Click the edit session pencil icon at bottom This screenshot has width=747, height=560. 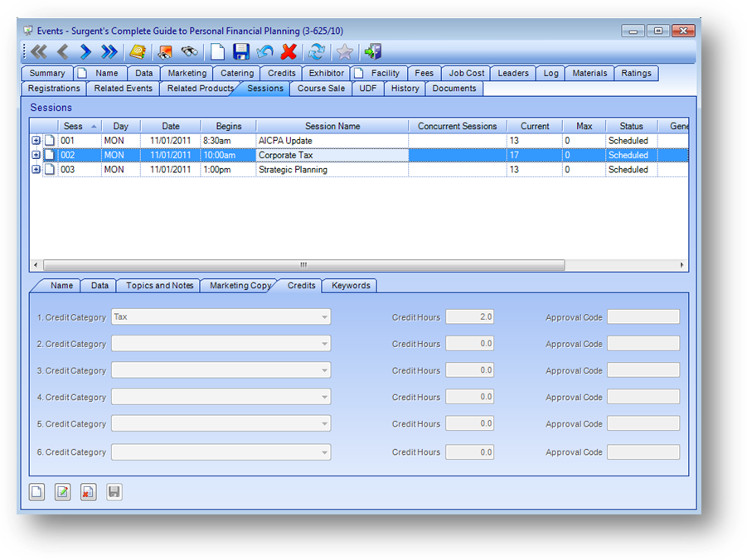pos(62,492)
